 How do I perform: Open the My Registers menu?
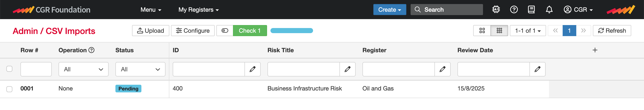[x=198, y=10]
